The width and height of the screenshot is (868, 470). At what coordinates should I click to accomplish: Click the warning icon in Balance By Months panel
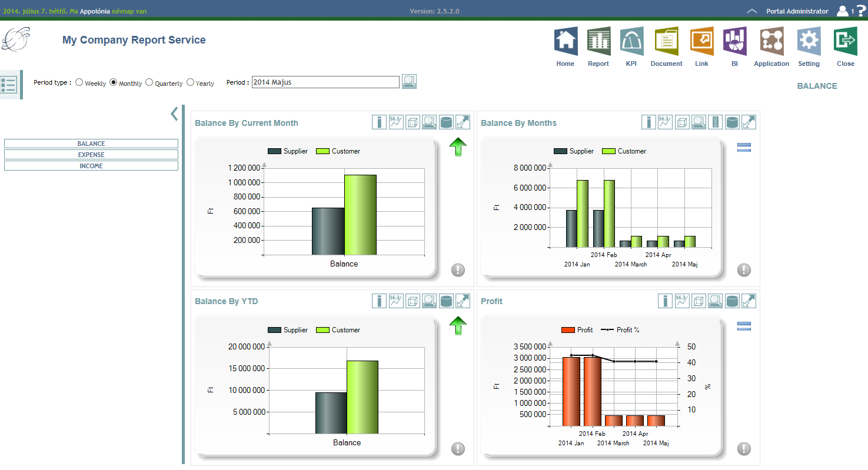coord(744,270)
